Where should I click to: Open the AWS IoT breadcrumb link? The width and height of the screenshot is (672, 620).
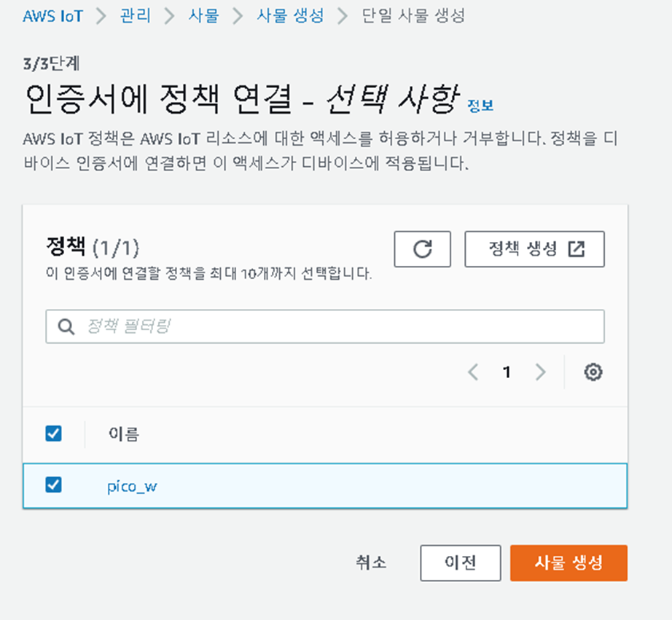coord(52,16)
